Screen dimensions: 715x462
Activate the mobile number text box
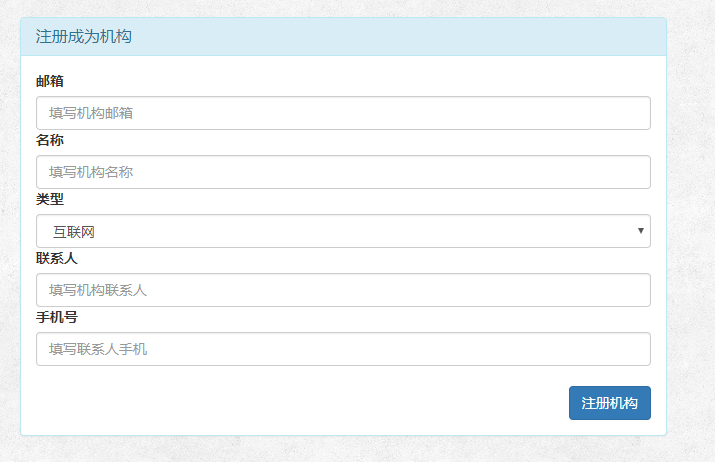tap(343, 349)
